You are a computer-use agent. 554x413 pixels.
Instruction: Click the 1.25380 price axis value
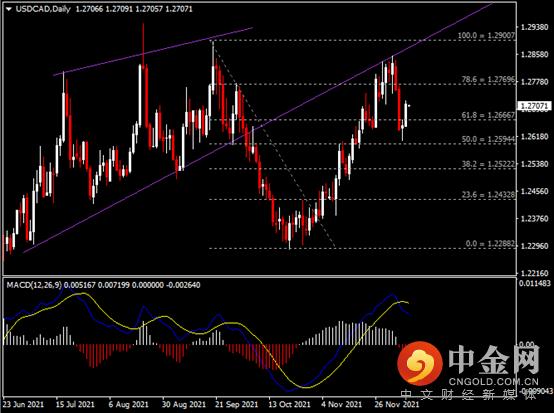[x=535, y=164]
